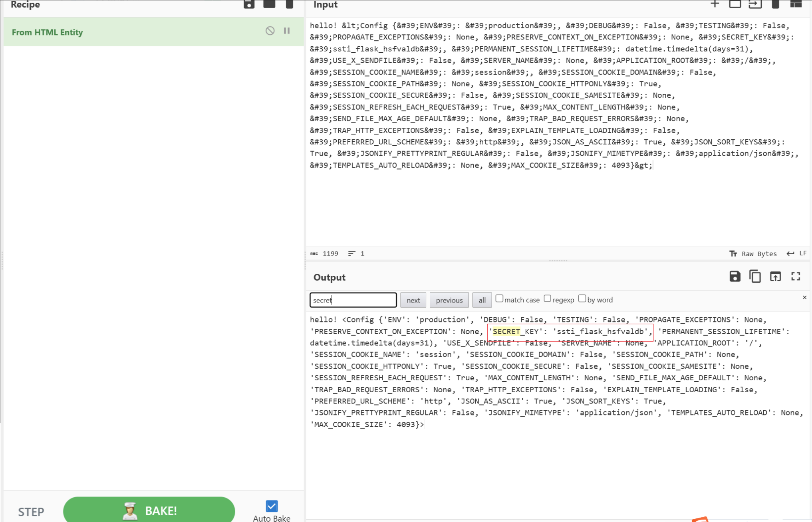Viewport: 812px width, 522px height.
Task: Add a new input tab
Action: pyautogui.click(x=715, y=4)
